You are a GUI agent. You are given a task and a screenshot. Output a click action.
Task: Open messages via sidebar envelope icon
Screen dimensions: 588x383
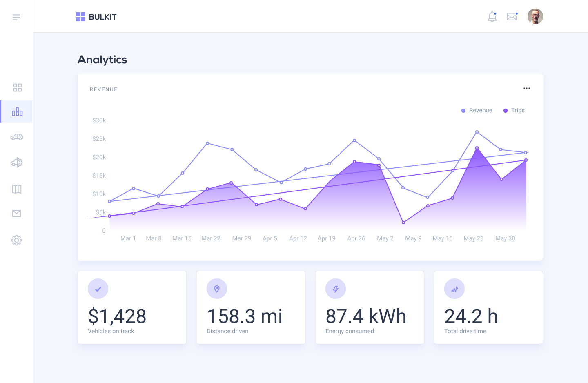(17, 213)
